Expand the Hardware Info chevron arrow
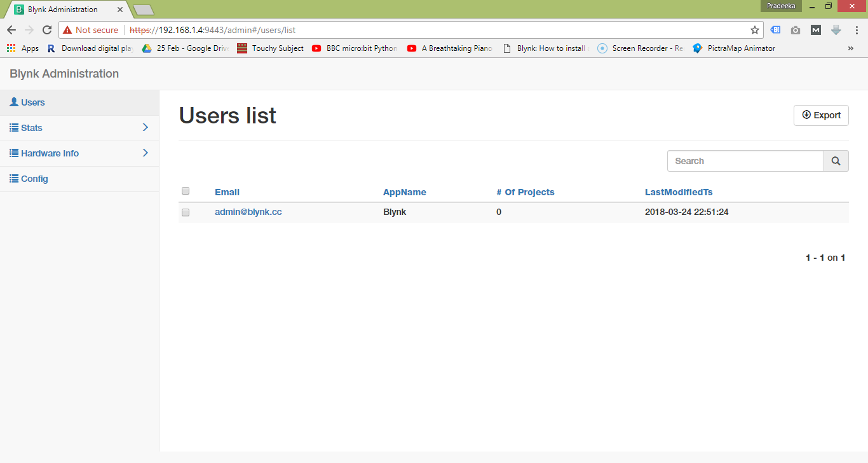Viewport: 868px width, 463px height. pyautogui.click(x=146, y=153)
